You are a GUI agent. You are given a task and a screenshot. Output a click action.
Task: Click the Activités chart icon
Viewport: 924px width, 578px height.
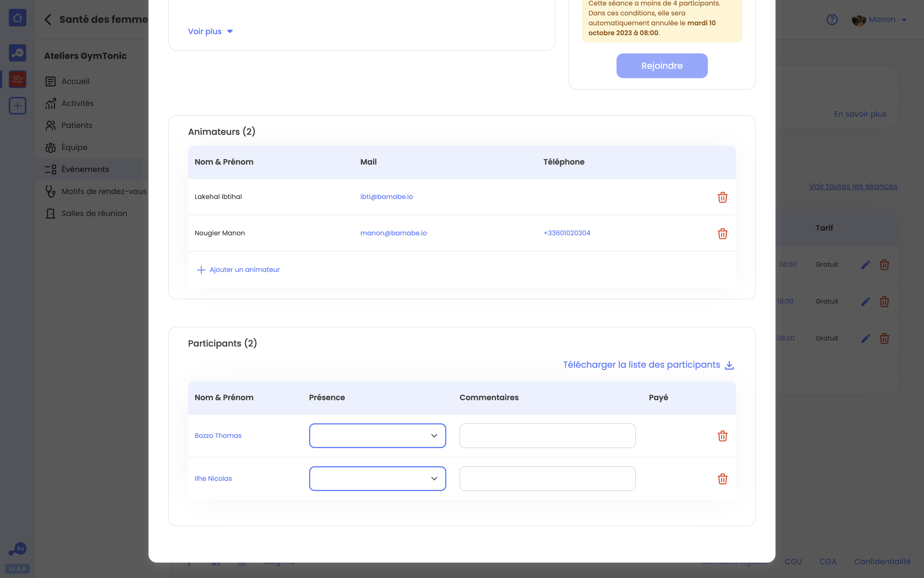[x=50, y=103]
